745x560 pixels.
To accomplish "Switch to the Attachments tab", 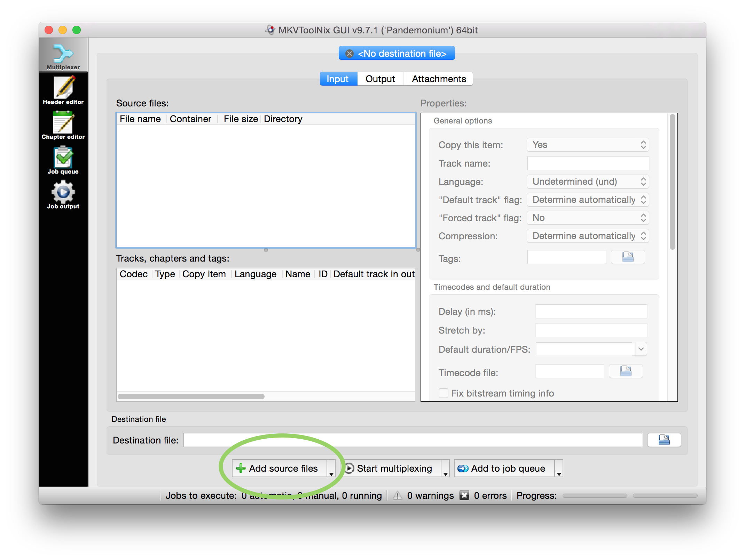I will pos(439,79).
